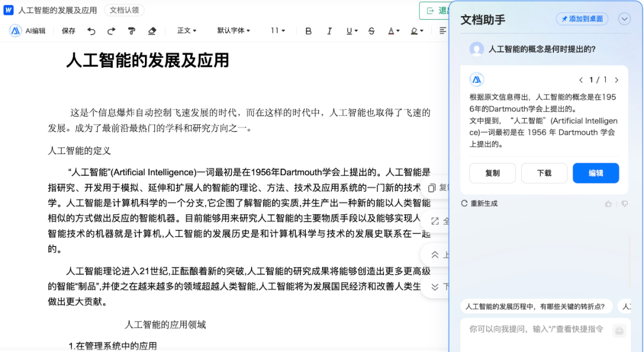Clear formatting with the eraser icon
This screenshot has width=644, height=352.
coord(152,30)
